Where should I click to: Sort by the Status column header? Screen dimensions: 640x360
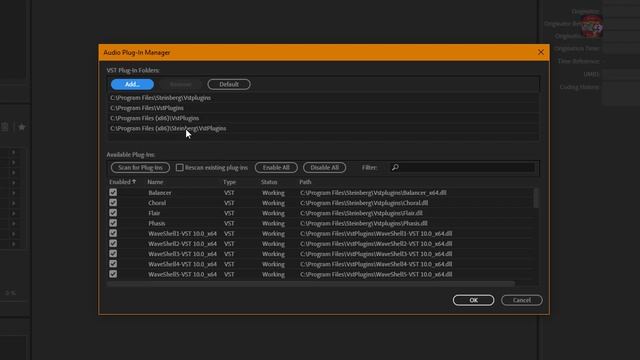point(269,182)
